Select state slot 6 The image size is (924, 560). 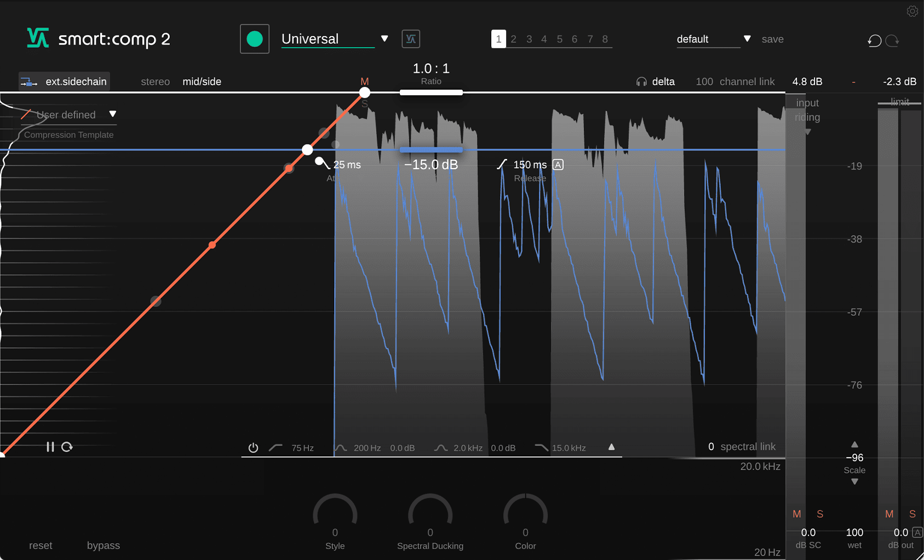point(575,39)
